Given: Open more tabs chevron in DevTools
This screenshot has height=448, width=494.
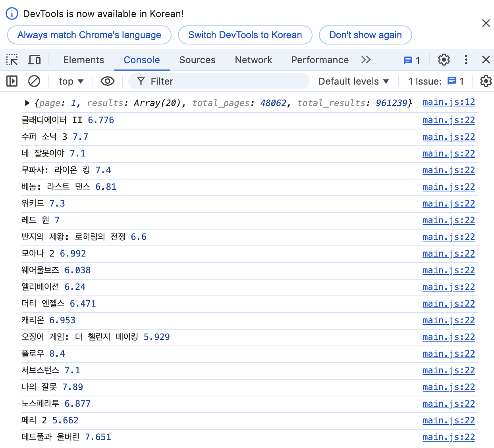Looking at the screenshot, I should [366, 60].
